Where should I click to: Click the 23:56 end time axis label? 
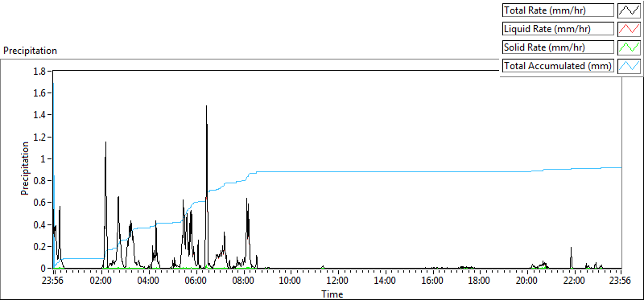621,282
